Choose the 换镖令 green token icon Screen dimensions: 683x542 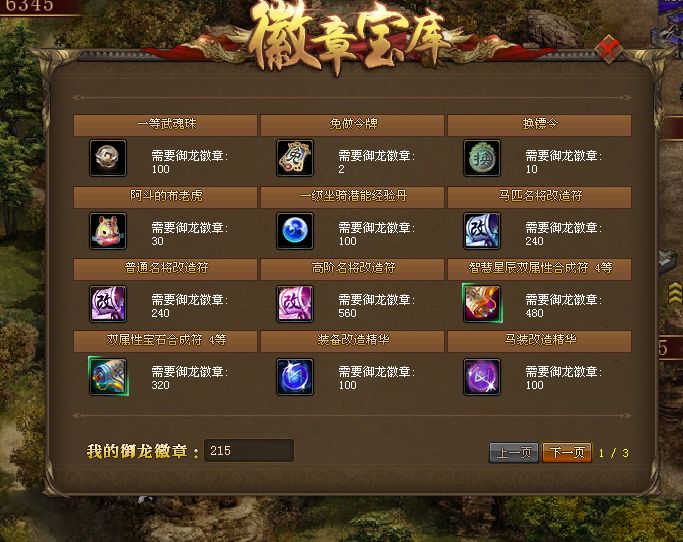(482, 158)
